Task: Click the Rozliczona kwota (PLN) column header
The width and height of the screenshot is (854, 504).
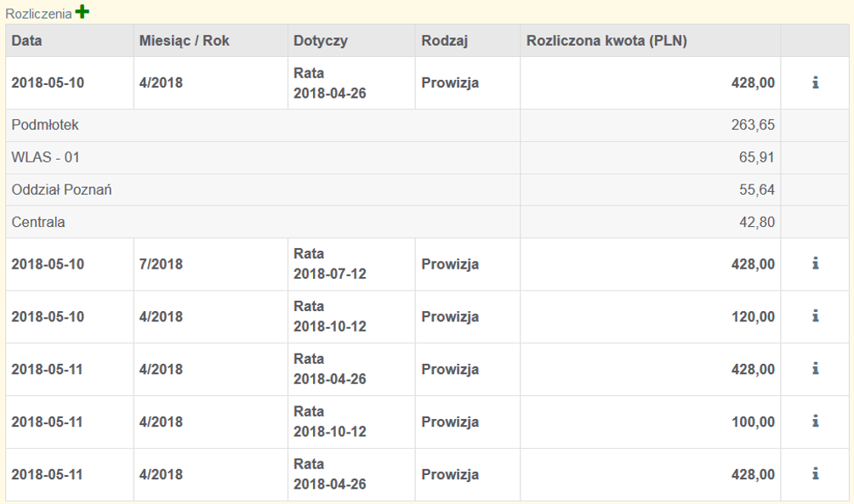Action: tap(606, 41)
